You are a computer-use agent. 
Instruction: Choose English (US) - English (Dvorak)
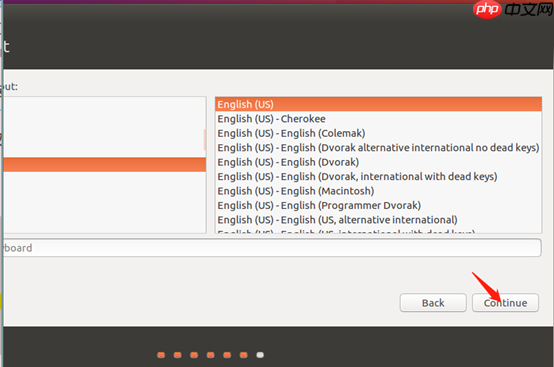(378, 162)
